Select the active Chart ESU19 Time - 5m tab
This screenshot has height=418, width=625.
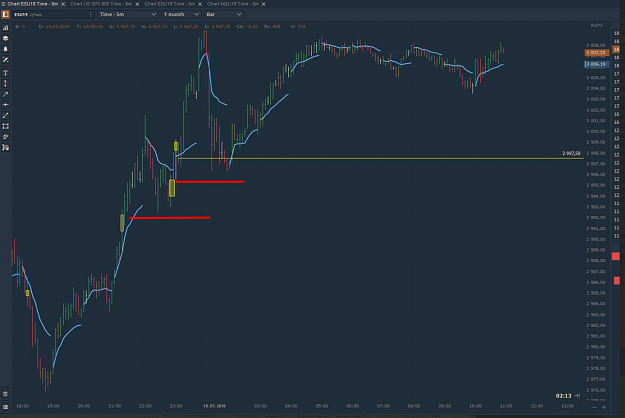click(33, 4)
